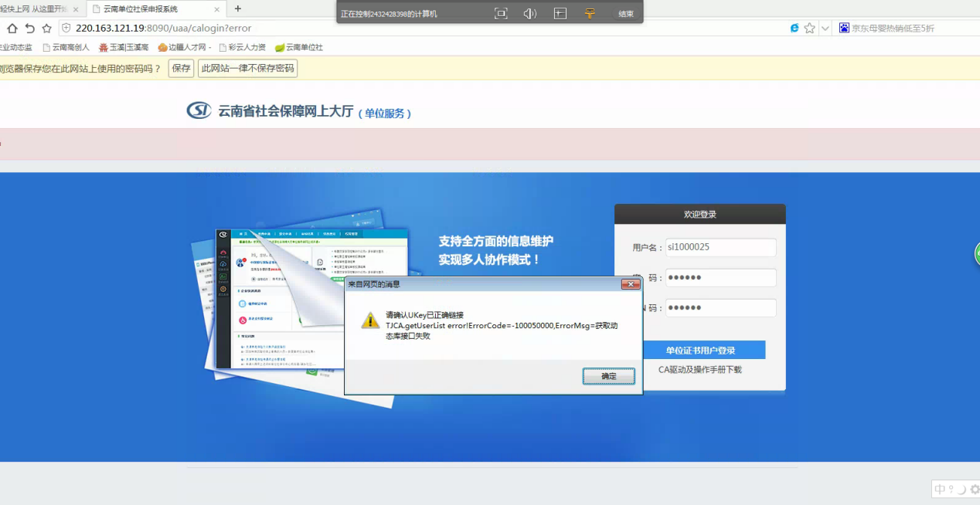This screenshot has width=980, height=505.
Task: Open the 玉溪|玉溪高 bookmark
Action: (124, 48)
